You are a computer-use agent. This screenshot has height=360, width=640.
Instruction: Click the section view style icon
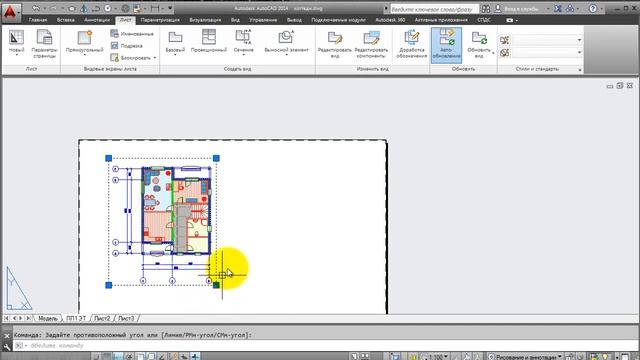(x=504, y=40)
